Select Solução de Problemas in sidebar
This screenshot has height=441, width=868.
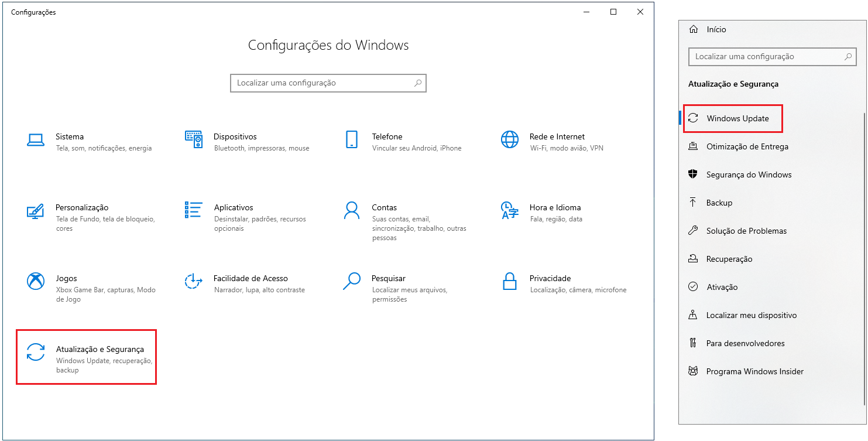[x=746, y=231]
